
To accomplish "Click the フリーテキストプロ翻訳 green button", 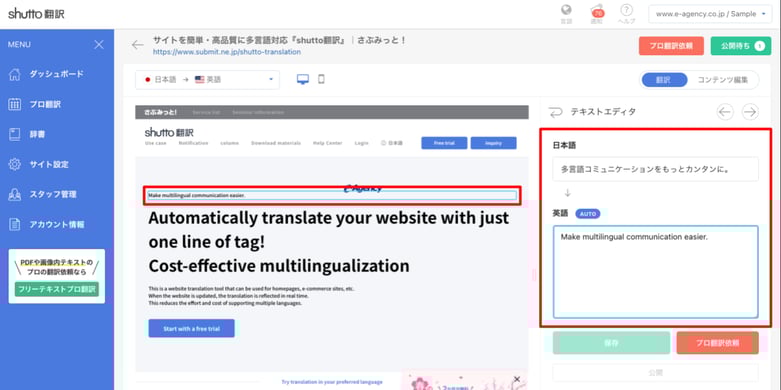I will [57, 289].
